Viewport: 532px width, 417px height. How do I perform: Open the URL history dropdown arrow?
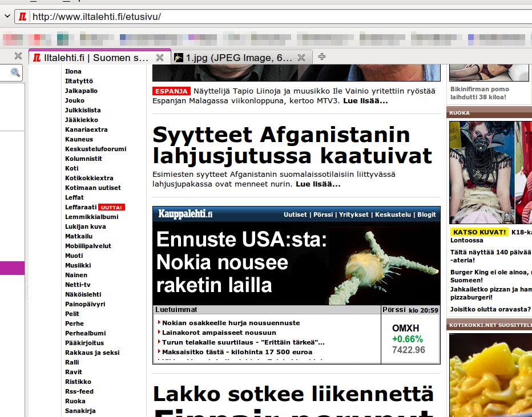[7, 17]
